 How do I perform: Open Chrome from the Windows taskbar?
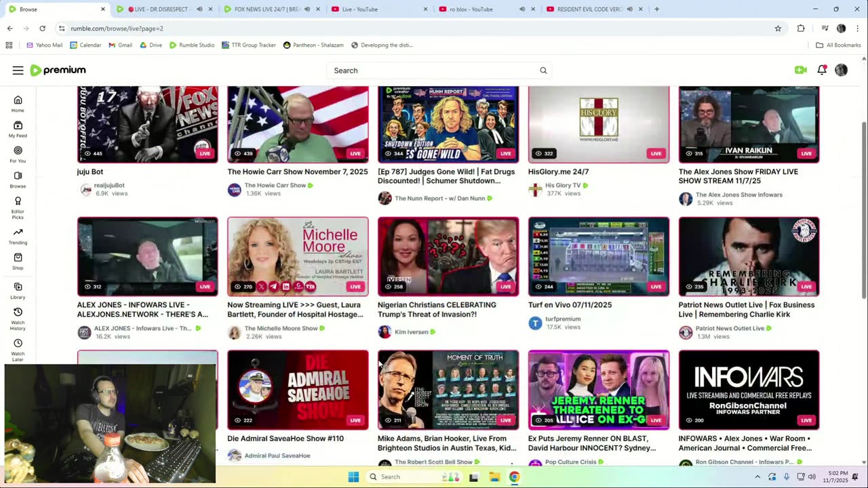pyautogui.click(x=515, y=477)
